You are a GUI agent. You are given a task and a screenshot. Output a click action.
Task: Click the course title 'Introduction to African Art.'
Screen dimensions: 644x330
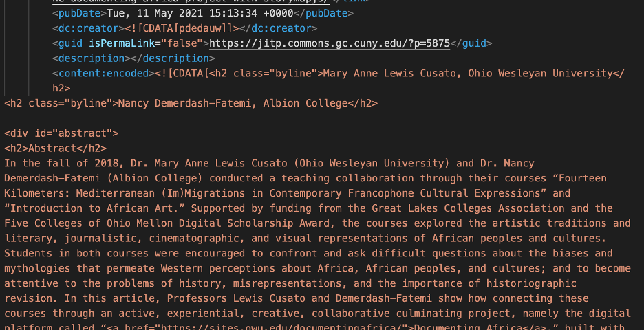tap(94, 208)
